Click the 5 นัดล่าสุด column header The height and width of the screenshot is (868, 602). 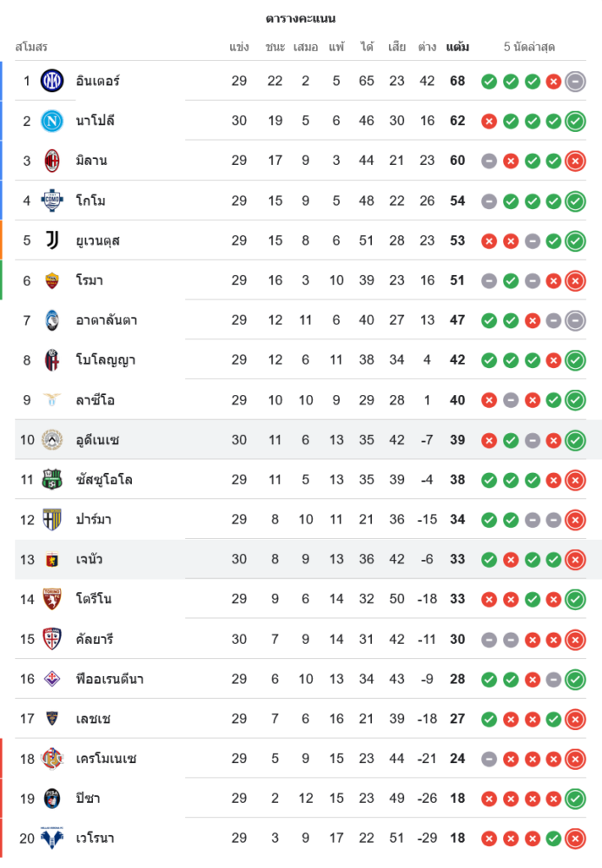click(x=529, y=47)
